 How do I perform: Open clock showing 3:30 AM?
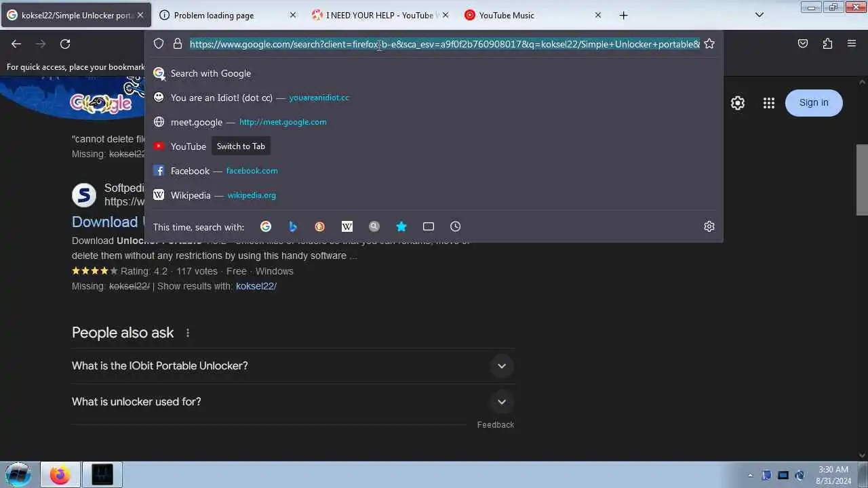point(833,475)
